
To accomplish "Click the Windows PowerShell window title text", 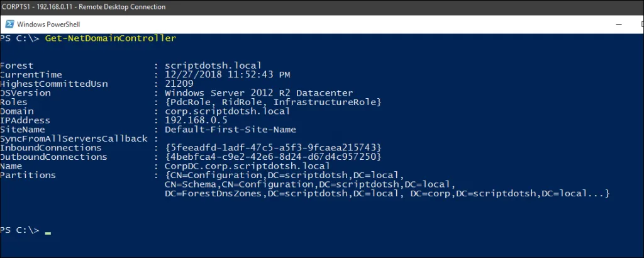I will 48,25.
